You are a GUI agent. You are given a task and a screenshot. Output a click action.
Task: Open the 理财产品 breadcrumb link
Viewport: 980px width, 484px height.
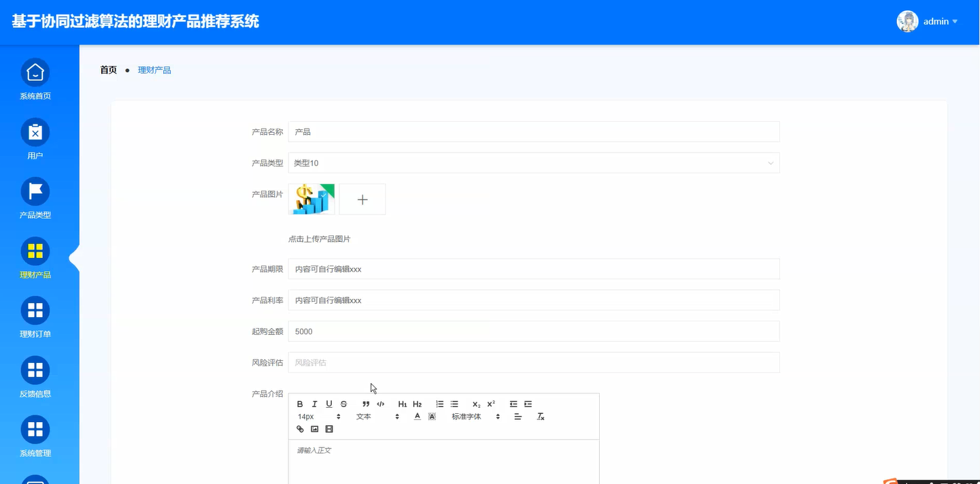pyautogui.click(x=154, y=69)
